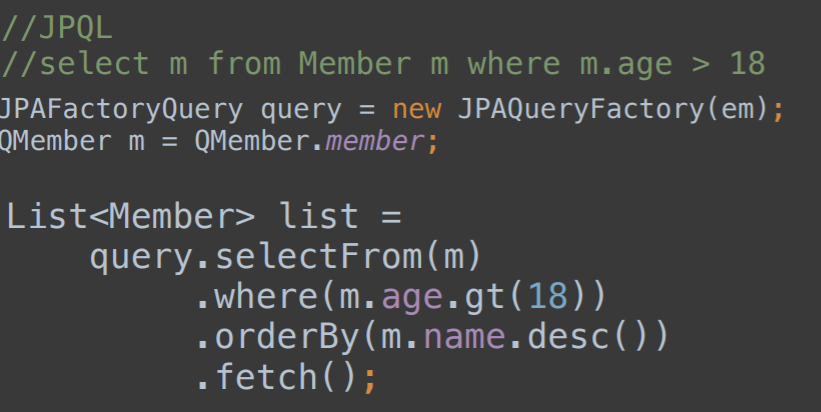The height and width of the screenshot is (412, 821).
Task: Click the italic member field reference
Action: 375,141
